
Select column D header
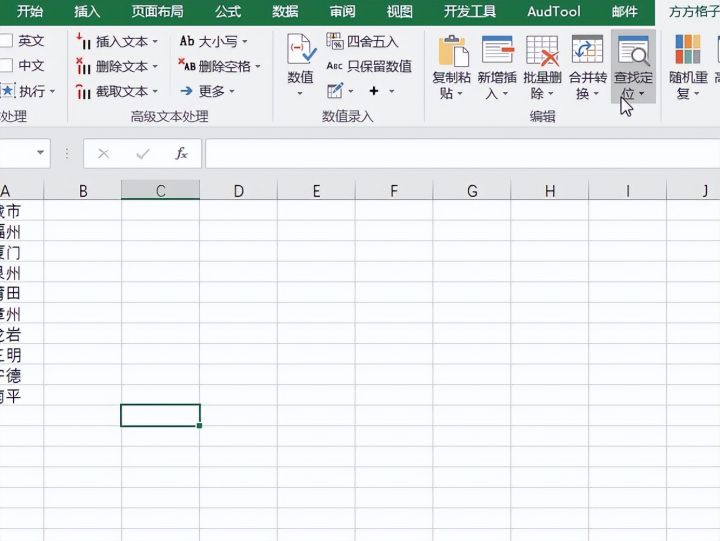[238, 190]
